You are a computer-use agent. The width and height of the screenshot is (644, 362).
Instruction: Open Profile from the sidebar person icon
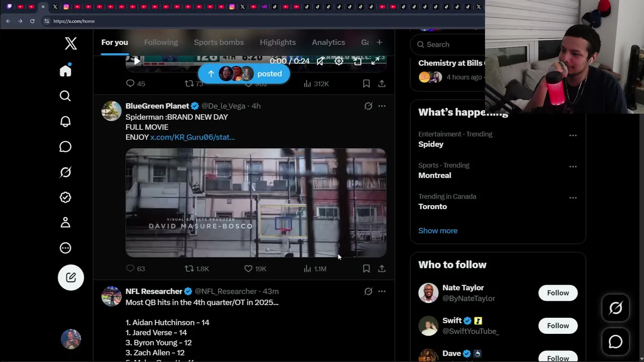click(65, 223)
